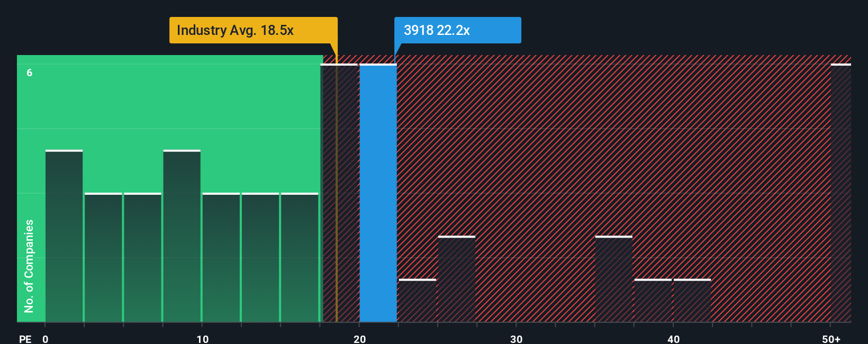This screenshot has height=344, width=868.
Task: Click the 3918 22.2x blue label
Action: [x=457, y=30]
